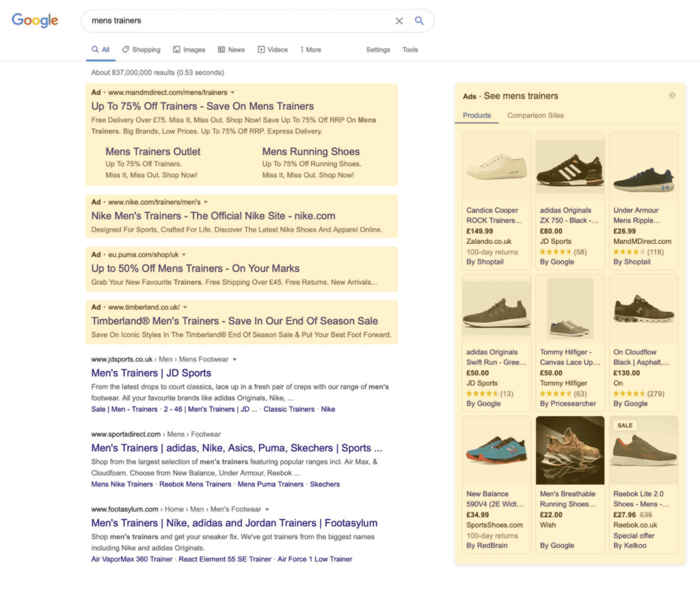Open adidas Originals Swift Run product image
The height and width of the screenshot is (593, 700).
(496, 309)
